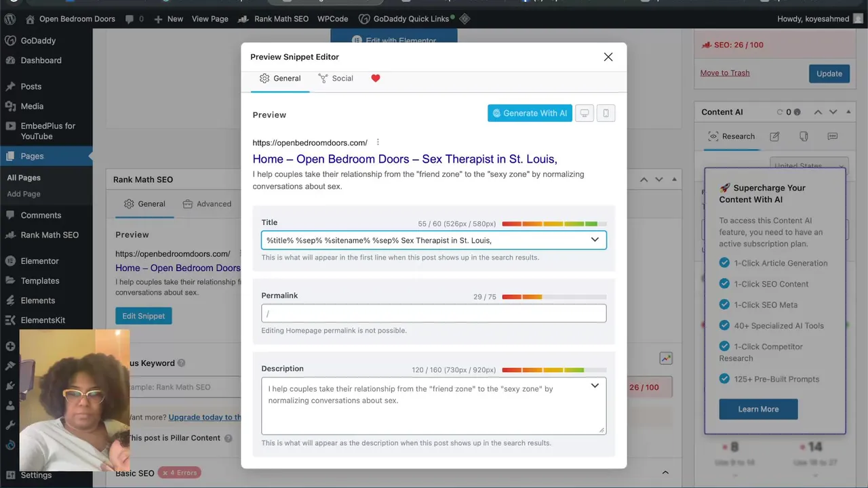Click Learn More button
The height and width of the screenshot is (488, 868).
pos(758,409)
